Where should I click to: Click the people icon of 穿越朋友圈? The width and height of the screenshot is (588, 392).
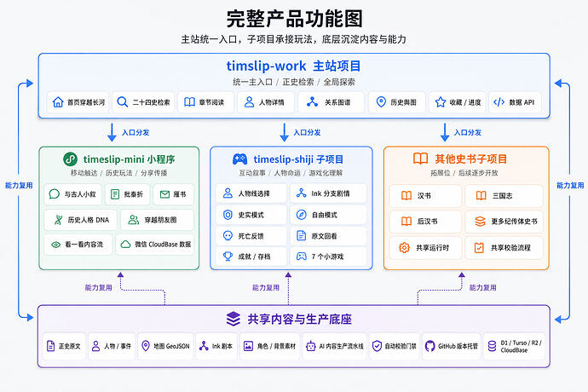[x=134, y=220]
